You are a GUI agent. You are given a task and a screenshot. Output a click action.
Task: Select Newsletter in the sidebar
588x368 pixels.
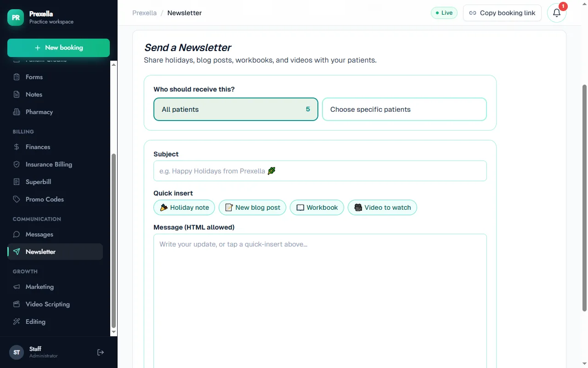point(55,252)
